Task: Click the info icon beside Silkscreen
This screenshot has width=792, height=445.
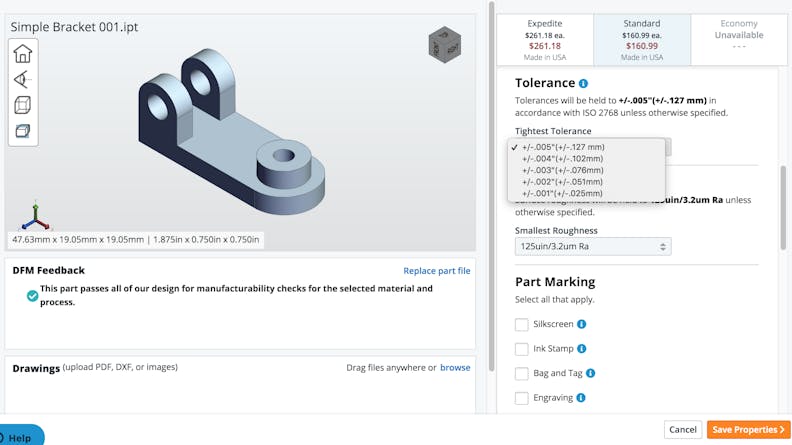Action: [x=582, y=324]
